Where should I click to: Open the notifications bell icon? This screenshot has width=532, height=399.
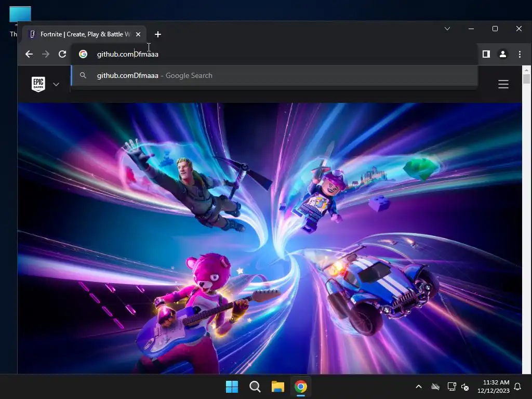pyautogui.click(x=518, y=387)
